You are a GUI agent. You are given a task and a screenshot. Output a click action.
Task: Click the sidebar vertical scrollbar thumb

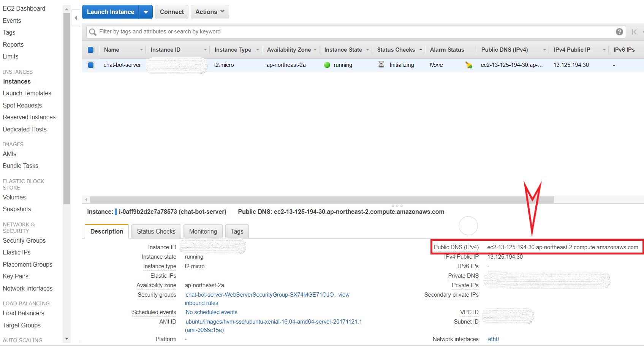[x=67, y=108]
